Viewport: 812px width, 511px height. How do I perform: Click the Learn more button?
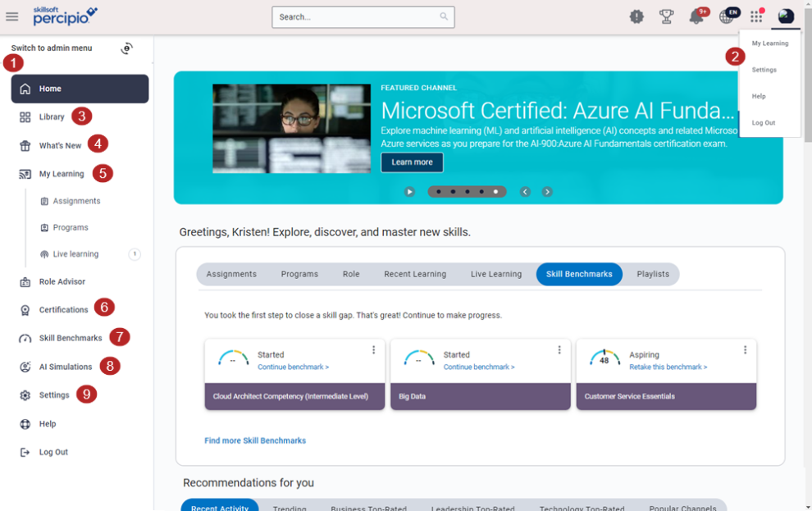(x=412, y=162)
